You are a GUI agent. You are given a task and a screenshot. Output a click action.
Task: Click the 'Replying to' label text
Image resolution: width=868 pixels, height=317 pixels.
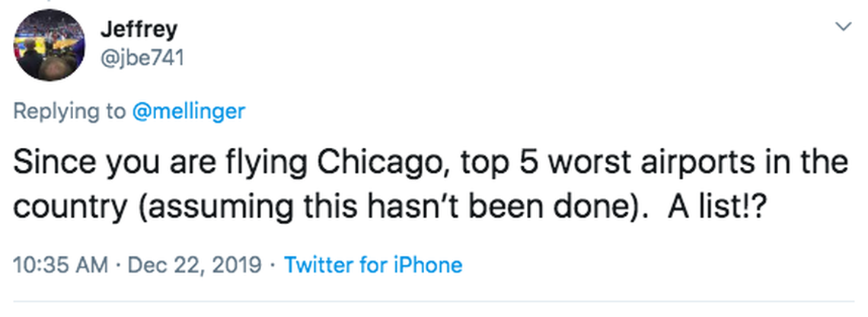69,111
